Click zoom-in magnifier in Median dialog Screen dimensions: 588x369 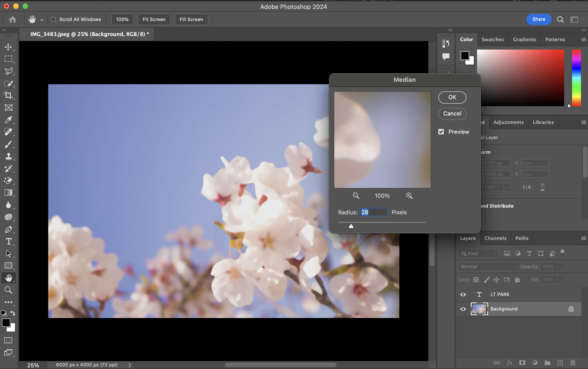point(409,195)
